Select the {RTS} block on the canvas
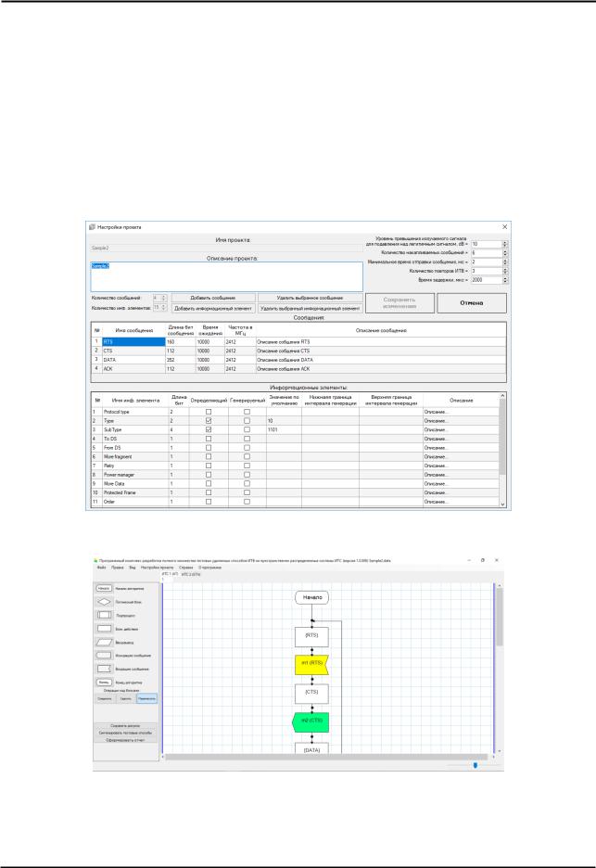Viewport: 596px width, 868px height. coord(311,636)
